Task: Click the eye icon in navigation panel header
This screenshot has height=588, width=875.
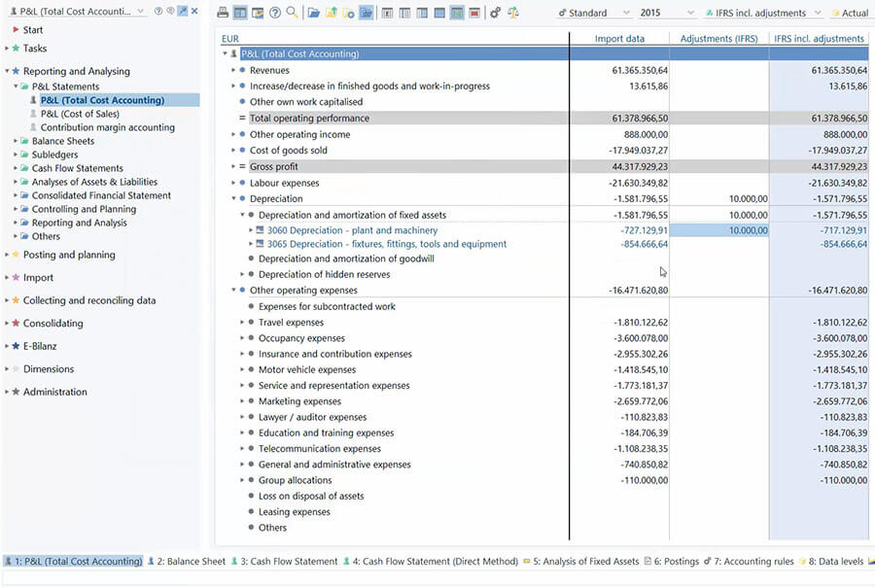Action: click(170, 11)
